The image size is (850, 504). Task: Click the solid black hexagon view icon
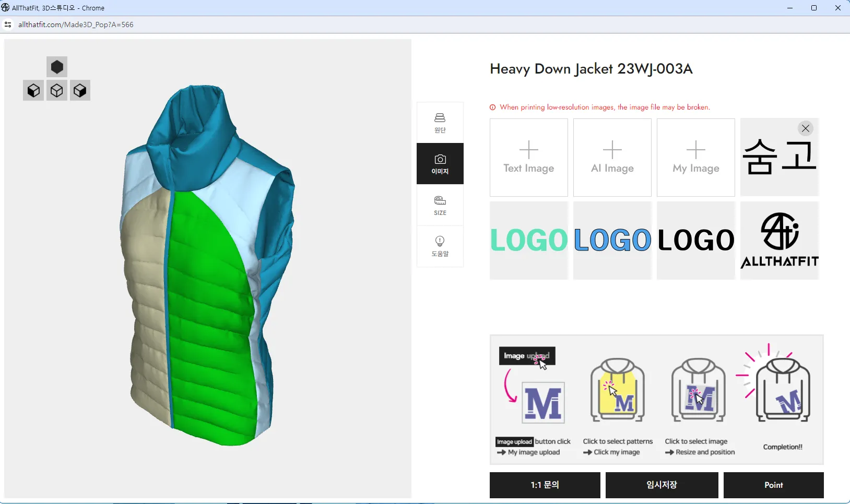pyautogui.click(x=57, y=67)
